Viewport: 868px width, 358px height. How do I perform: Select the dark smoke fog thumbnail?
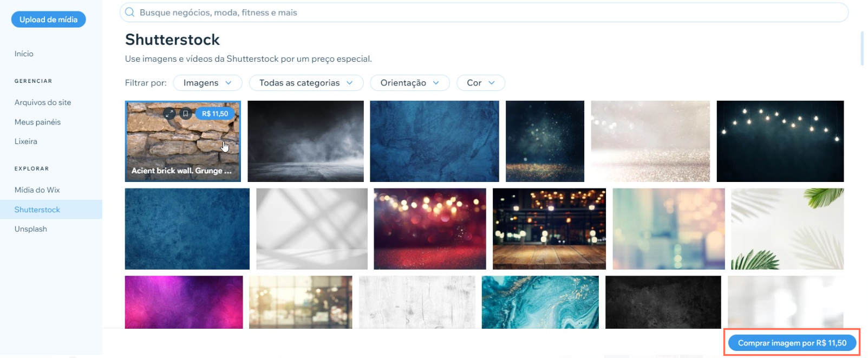[306, 141]
